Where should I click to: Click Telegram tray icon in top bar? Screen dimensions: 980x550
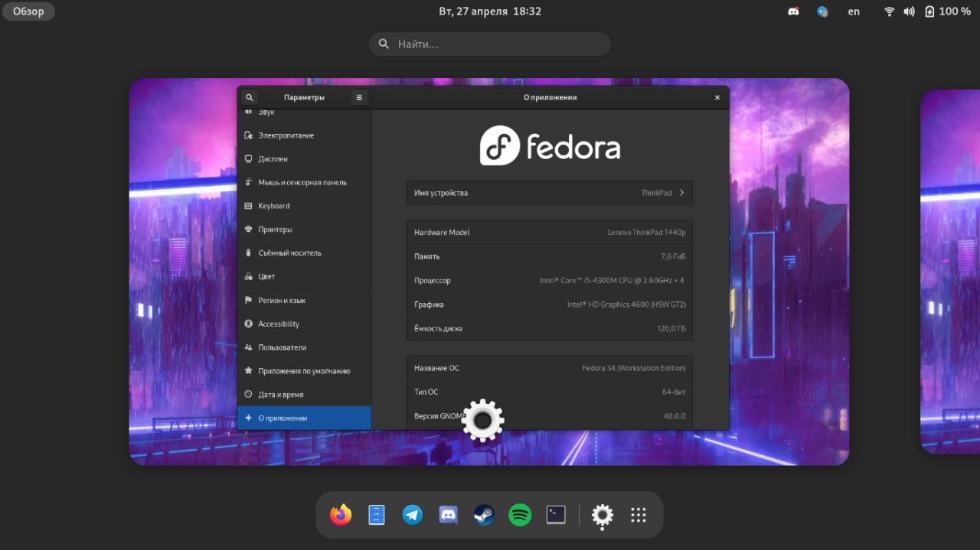tap(822, 11)
